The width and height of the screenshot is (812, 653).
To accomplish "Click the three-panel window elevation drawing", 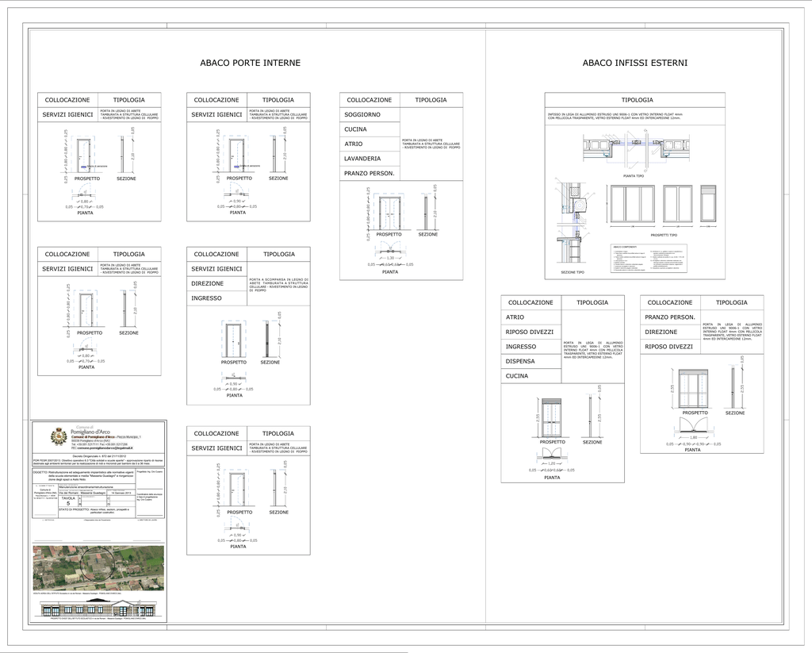I will coord(632,205).
